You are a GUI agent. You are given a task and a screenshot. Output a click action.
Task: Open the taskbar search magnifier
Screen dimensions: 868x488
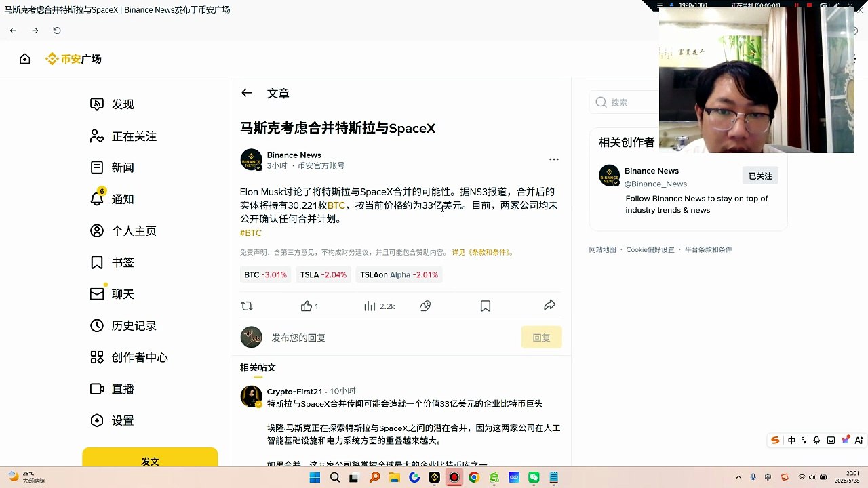[335, 477]
